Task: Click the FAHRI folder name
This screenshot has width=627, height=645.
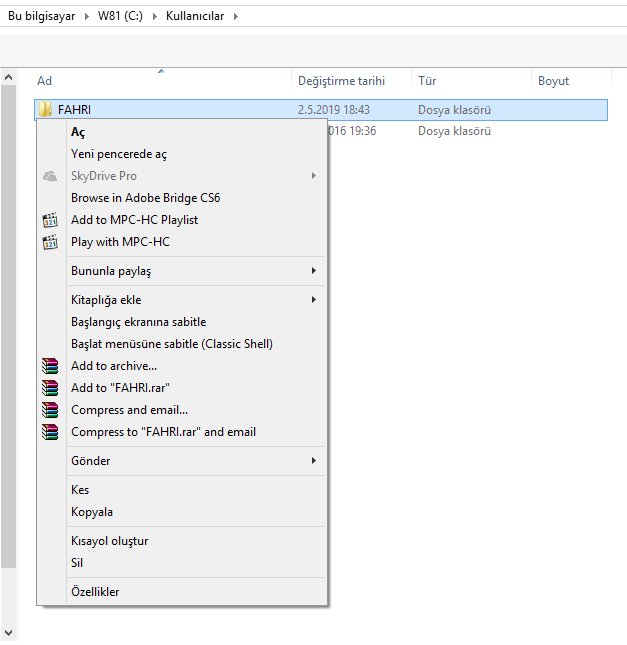Action: pos(74,110)
